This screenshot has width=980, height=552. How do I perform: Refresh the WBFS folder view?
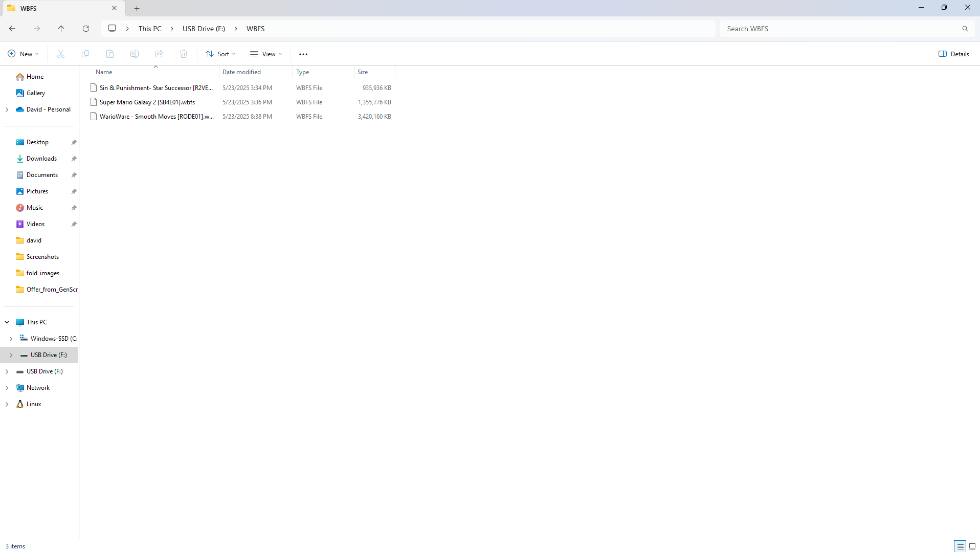click(x=86, y=29)
